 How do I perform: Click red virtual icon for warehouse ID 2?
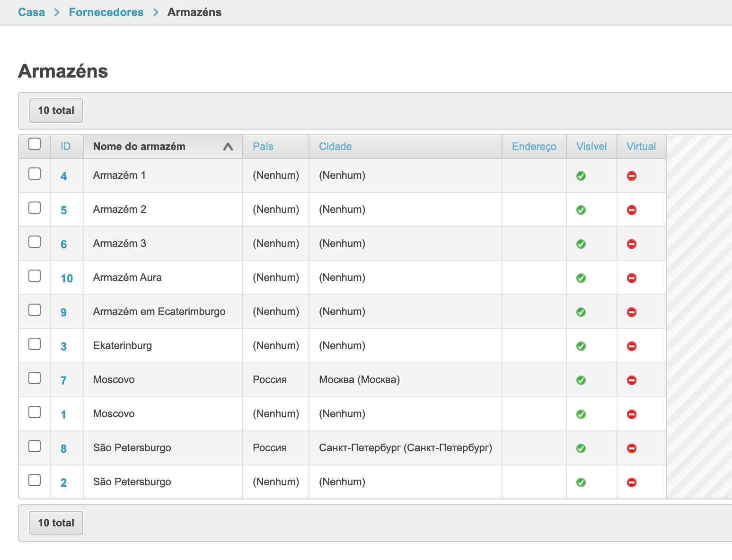tap(632, 482)
